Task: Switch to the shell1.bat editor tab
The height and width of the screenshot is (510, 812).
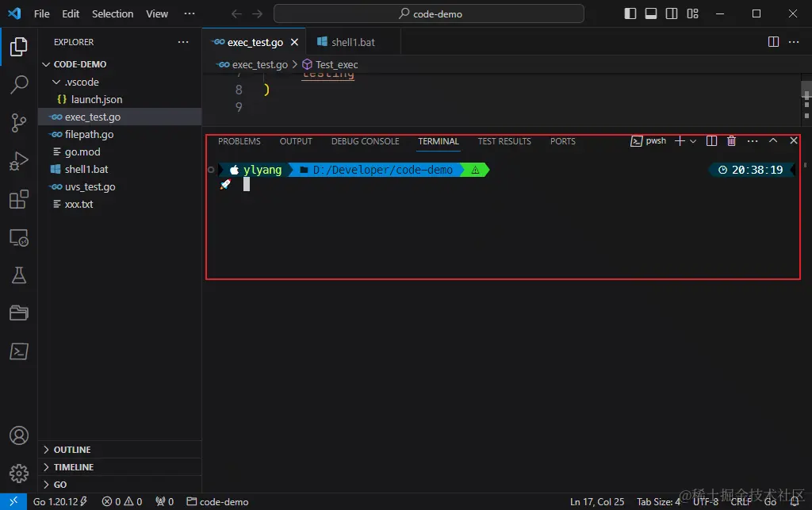Action: click(353, 42)
